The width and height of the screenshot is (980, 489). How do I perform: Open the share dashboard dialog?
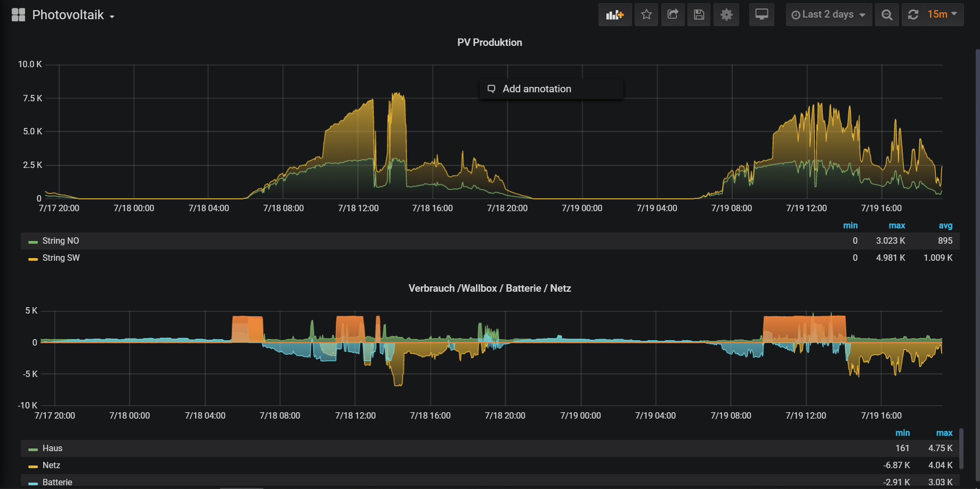click(673, 14)
